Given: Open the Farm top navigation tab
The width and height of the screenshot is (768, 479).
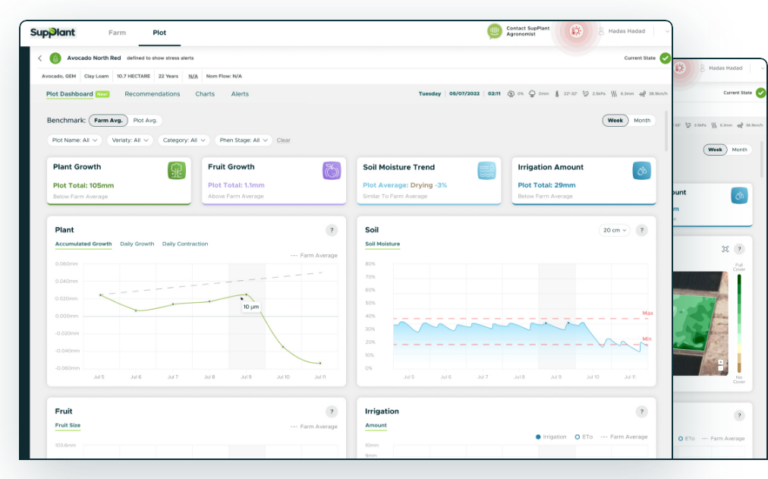Looking at the screenshot, I should (x=117, y=33).
